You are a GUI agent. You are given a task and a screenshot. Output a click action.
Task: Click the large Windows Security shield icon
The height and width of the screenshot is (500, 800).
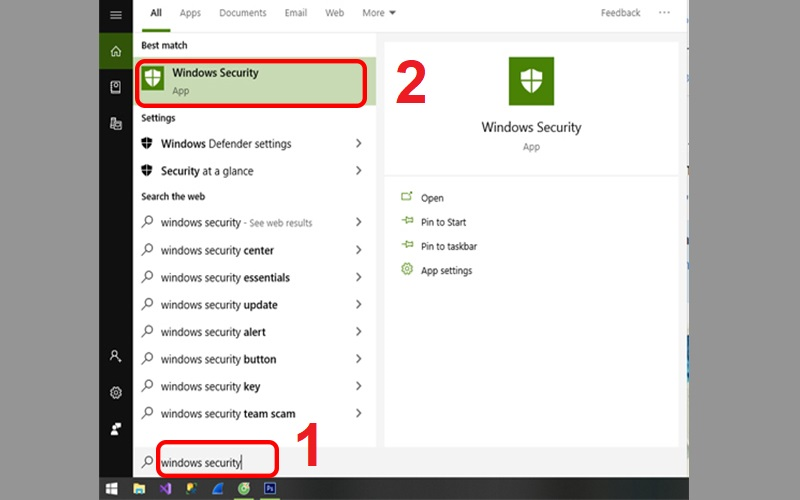(531, 82)
